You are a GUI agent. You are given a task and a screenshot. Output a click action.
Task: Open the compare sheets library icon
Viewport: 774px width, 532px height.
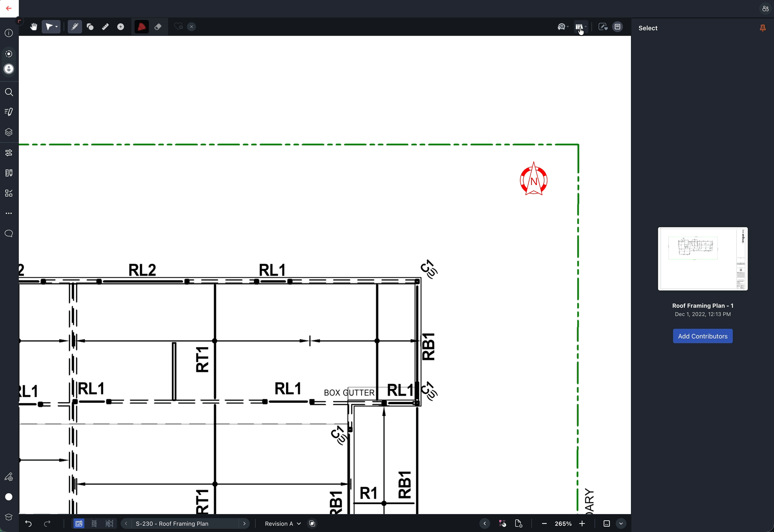click(x=579, y=27)
